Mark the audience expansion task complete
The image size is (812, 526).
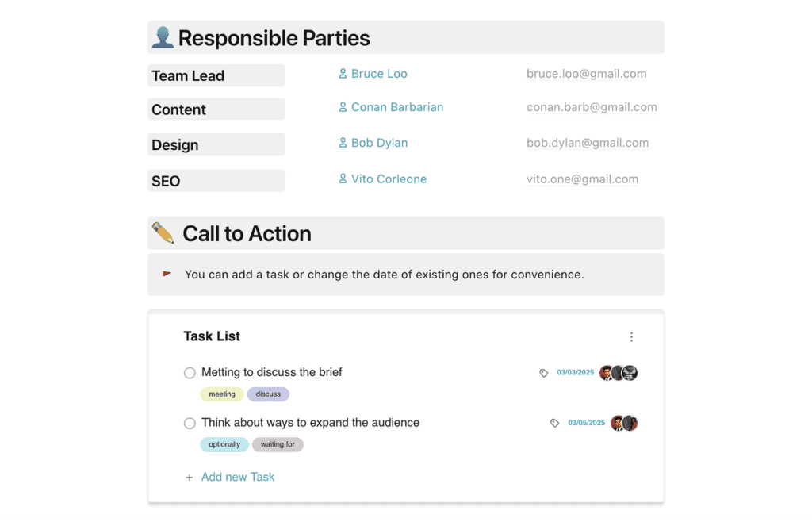pyautogui.click(x=190, y=423)
